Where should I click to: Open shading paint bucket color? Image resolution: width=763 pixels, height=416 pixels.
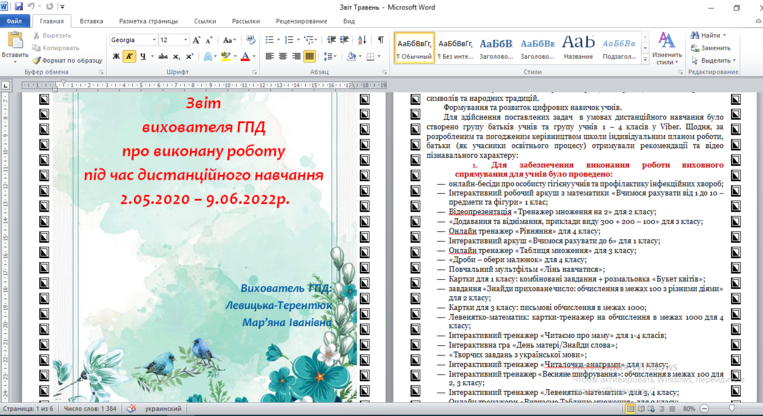click(x=351, y=56)
